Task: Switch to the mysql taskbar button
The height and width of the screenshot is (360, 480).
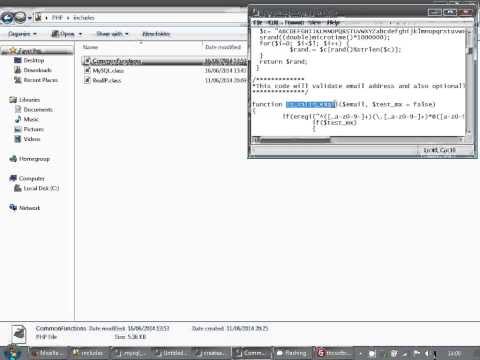Action: coord(130,353)
